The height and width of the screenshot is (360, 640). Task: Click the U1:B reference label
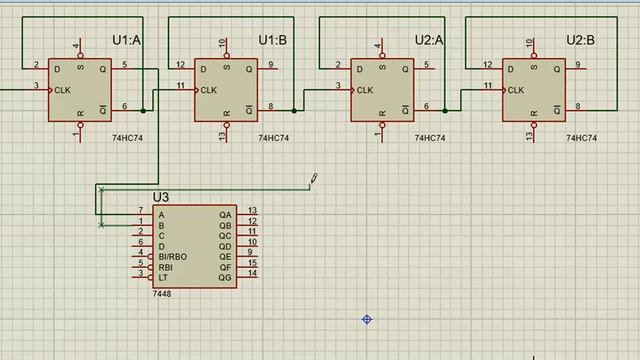coord(273,40)
